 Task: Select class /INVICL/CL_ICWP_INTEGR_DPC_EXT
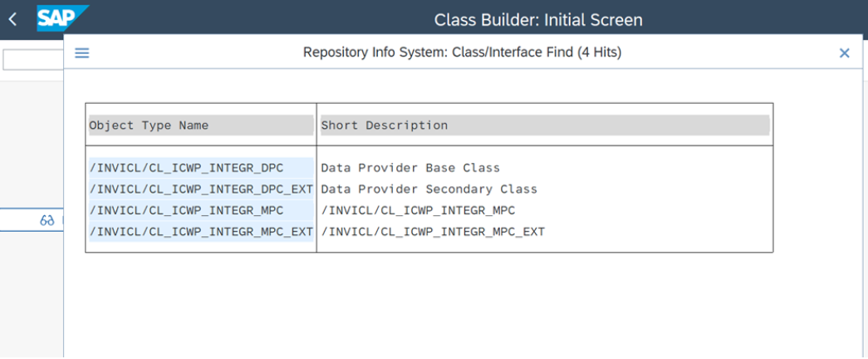click(200, 189)
